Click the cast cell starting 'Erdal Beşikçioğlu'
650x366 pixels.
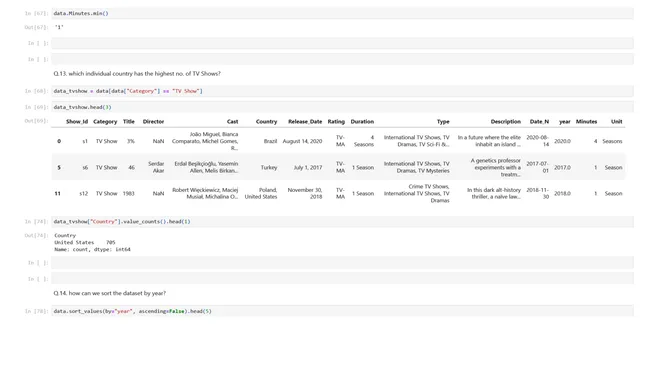206,167
